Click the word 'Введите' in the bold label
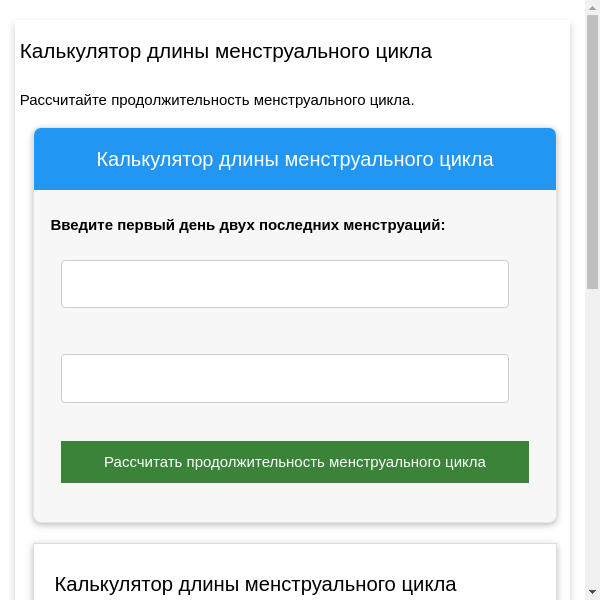 click(82, 225)
